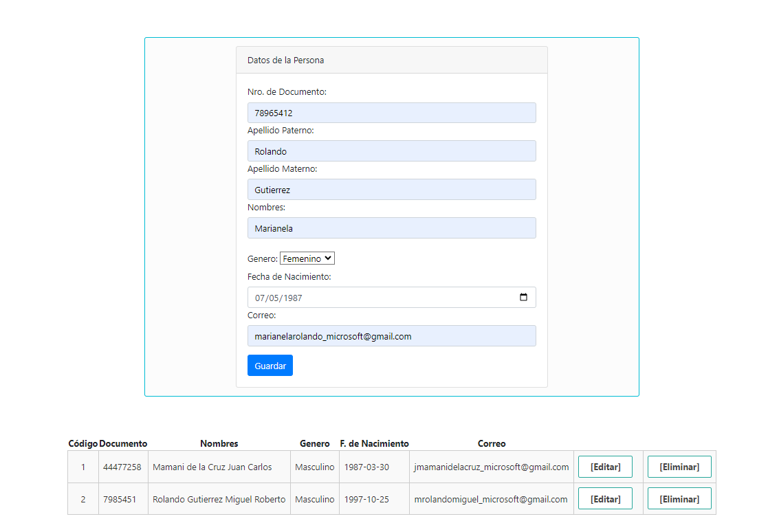Click the Nombres column header in table

[219, 443]
